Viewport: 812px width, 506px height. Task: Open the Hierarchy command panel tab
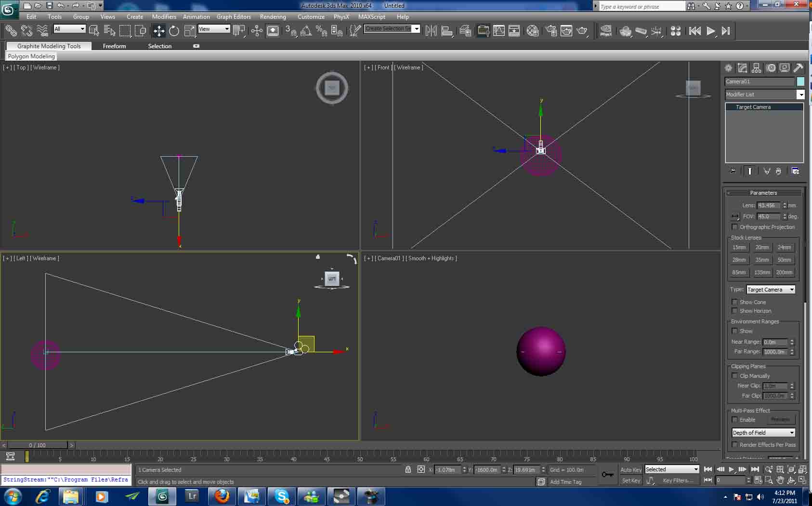(x=757, y=68)
